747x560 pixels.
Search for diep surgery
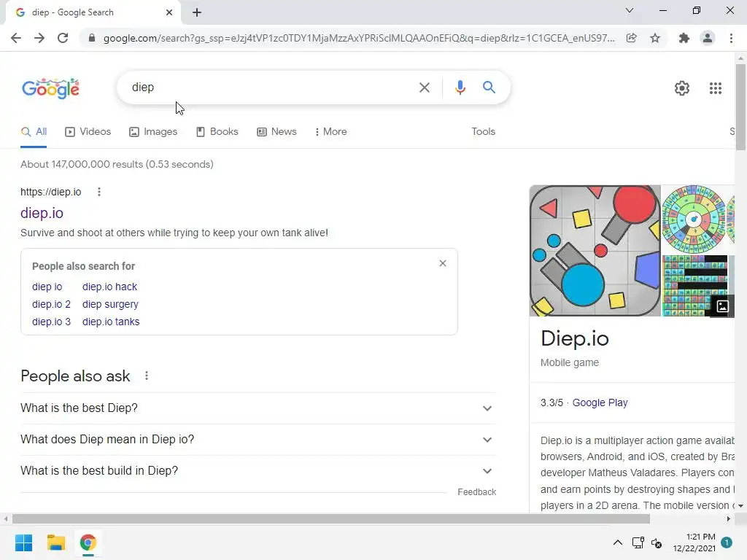point(111,304)
